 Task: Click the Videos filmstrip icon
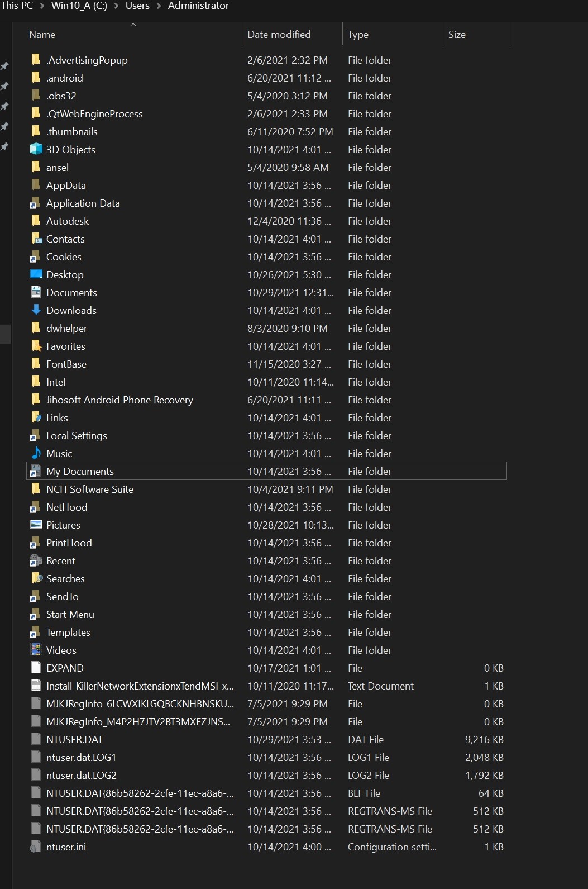(x=36, y=650)
